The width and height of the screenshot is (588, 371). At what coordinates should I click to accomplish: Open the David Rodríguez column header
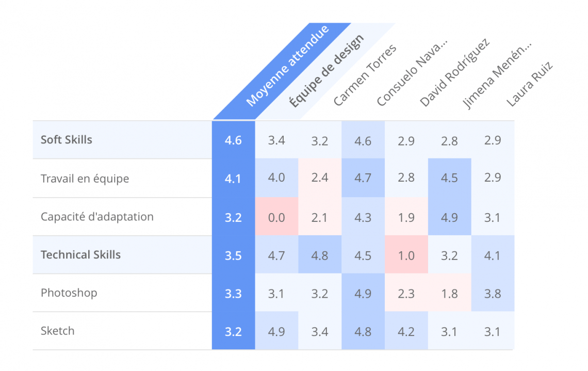[454, 72]
